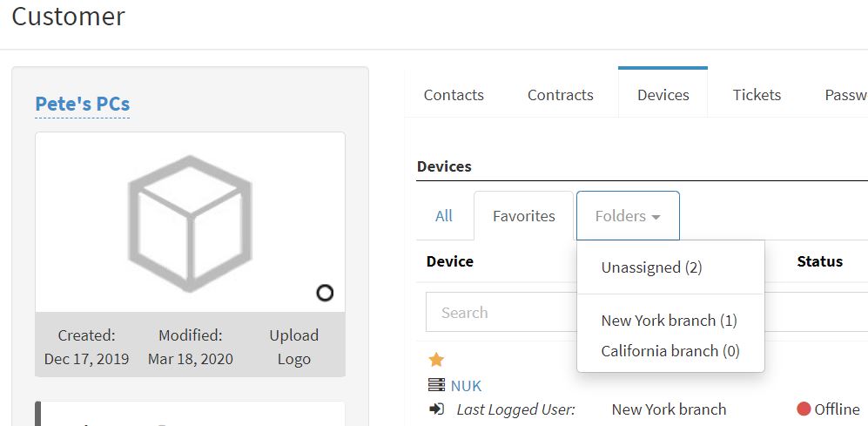This screenshot has width=868, height=426.
Task: Click Upload Logo
Action: [294, 347]
